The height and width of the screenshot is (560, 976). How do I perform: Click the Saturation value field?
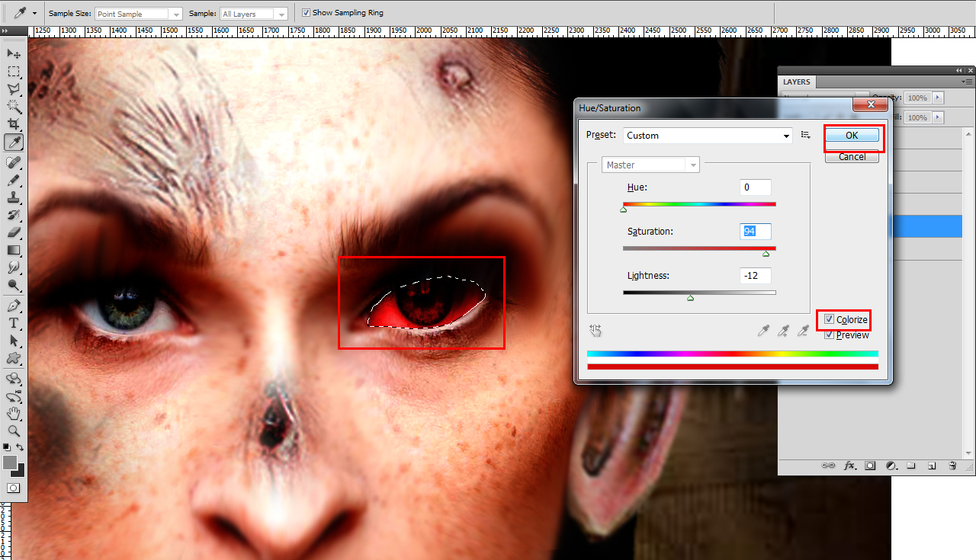[x=756, y=231]
